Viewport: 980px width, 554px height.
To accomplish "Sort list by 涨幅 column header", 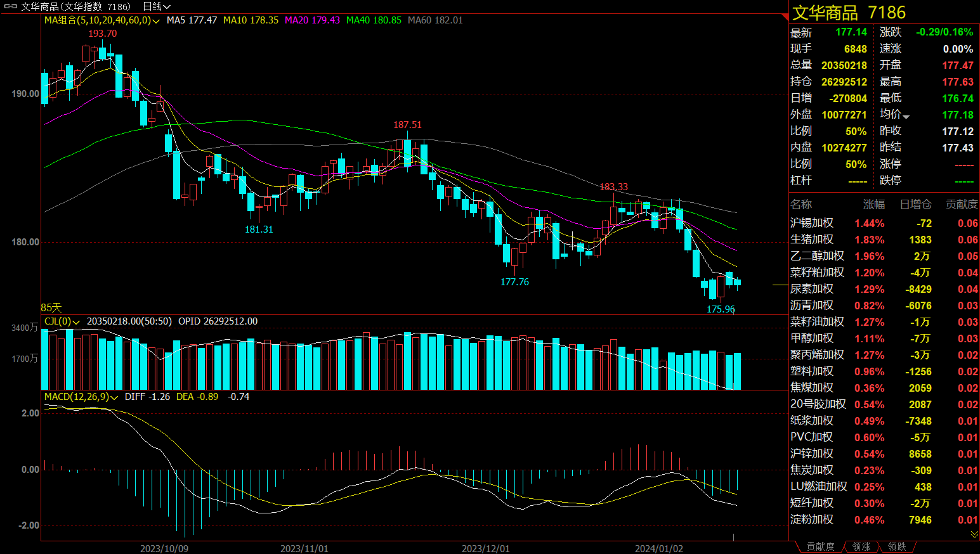I will pos(873,204).
